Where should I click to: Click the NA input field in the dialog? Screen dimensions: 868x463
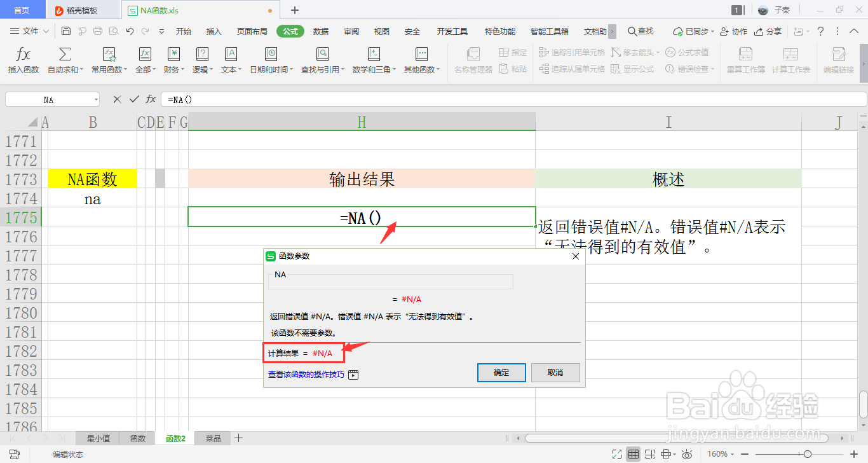390,281
